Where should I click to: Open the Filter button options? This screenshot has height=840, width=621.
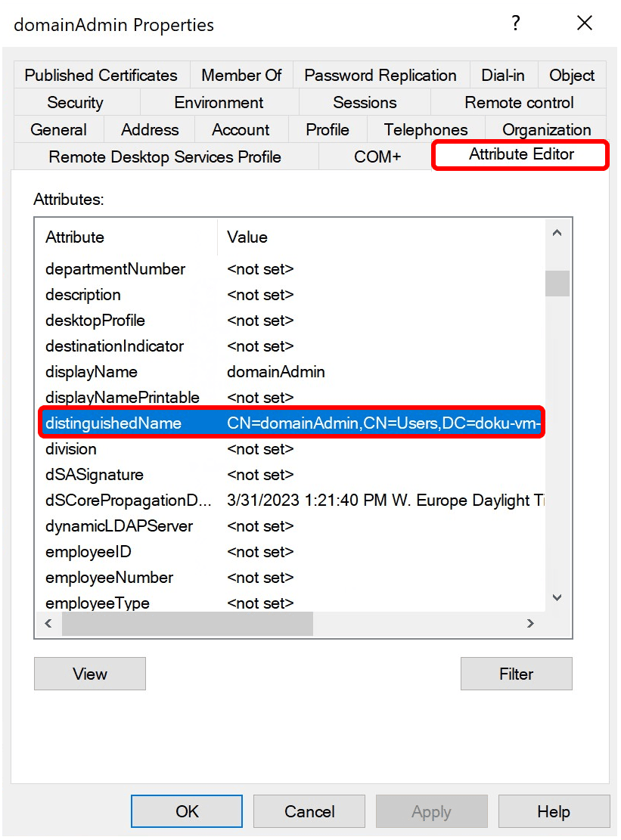coord(516,674)
